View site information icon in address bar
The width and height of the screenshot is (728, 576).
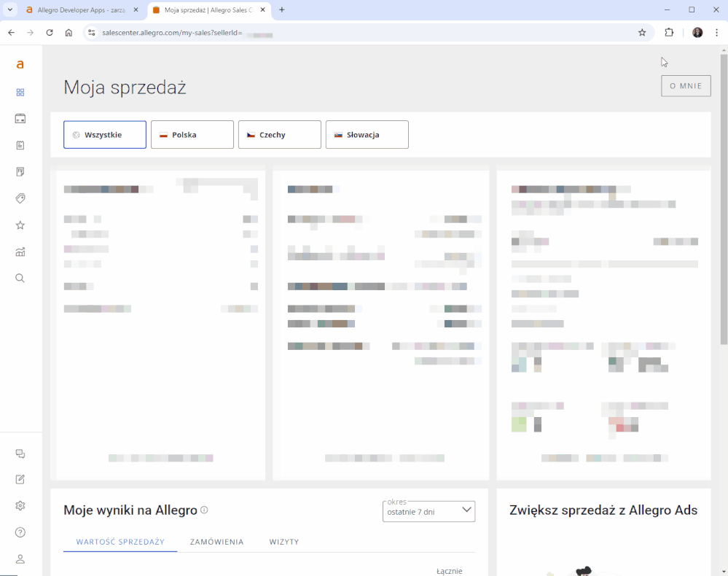92,33
